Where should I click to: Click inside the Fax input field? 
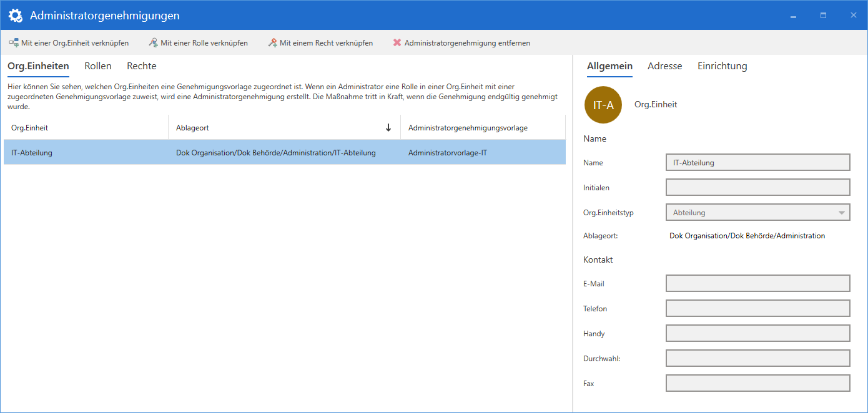(757, 382)
